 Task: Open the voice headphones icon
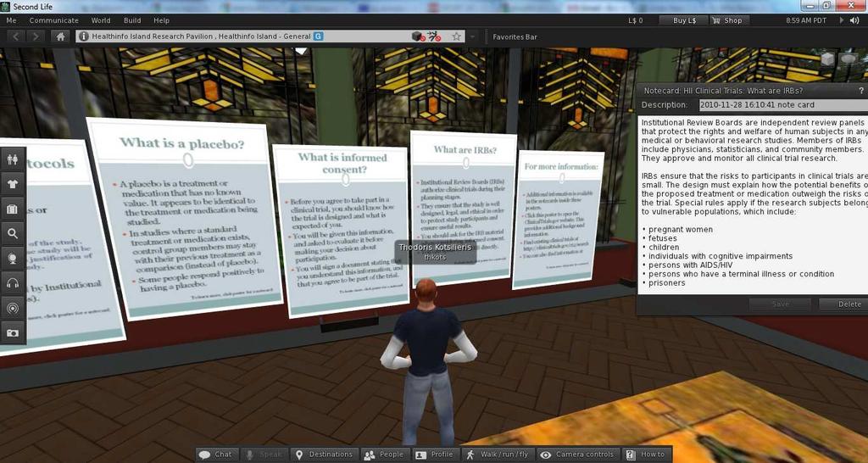tap(13, 283)
